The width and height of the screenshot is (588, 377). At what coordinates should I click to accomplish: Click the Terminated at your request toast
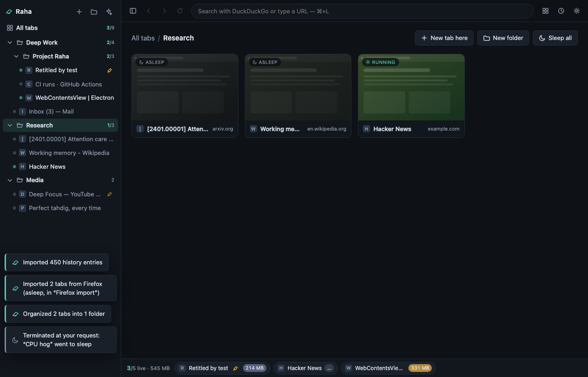pos(61,340)
